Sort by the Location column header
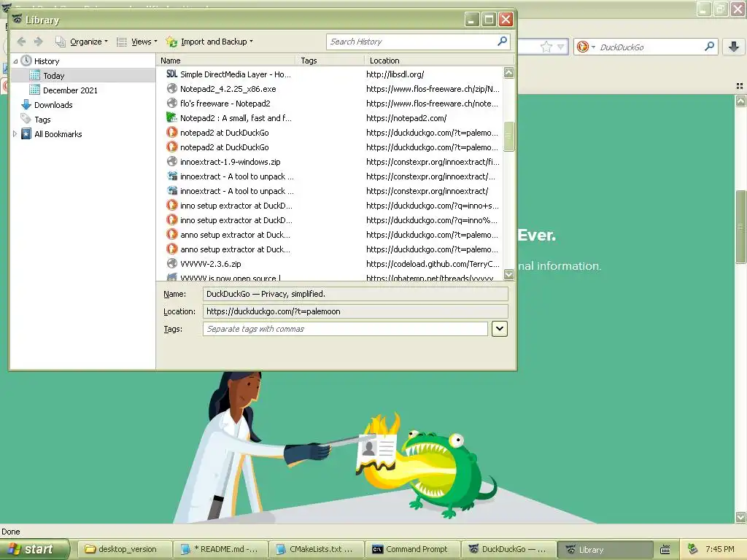Screen dimensions: 747x560 438,61
